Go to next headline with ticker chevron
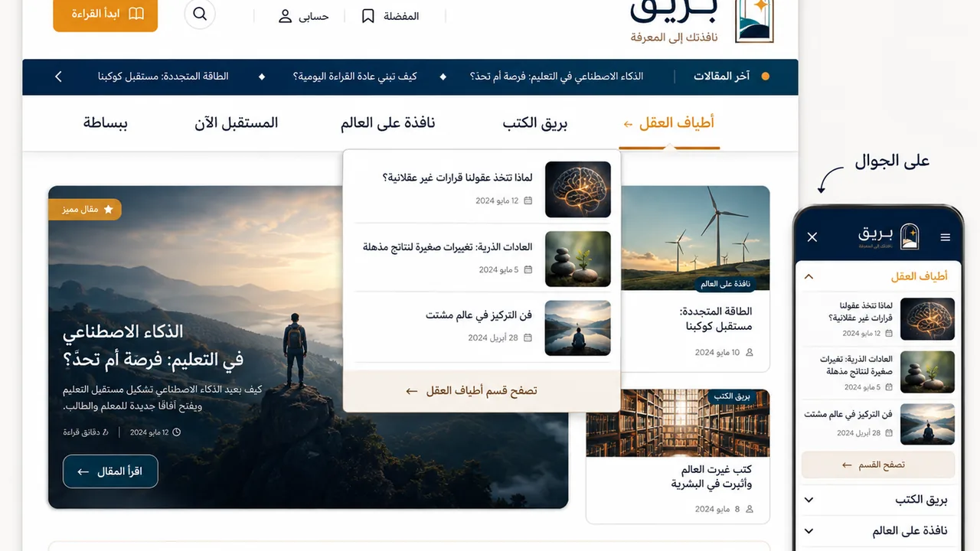Screen dimensions: 980x551 pyautogui.click(x=58, y=77)
